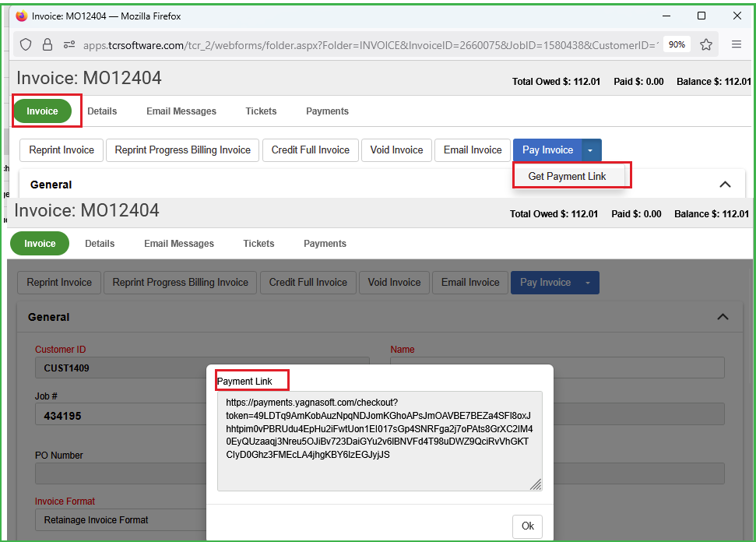Open the Email Messages tab
756x542 pixels.
(181, 111)
